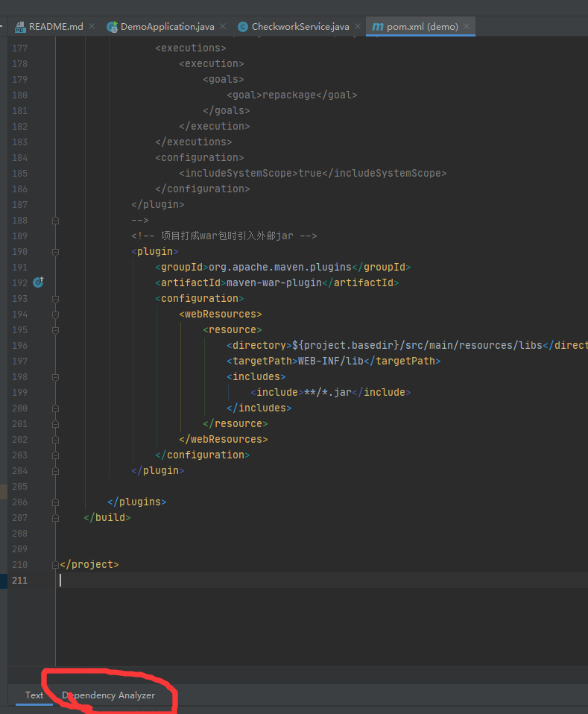Click the closing </project> tag
This screenshot has width=588, height=714.
89,565
